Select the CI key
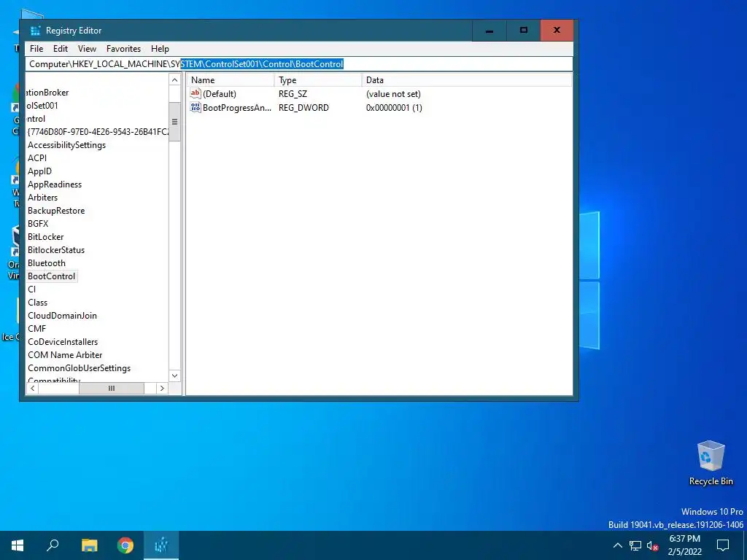The height and width of the screenshot is (560, 747). [32, 289]
